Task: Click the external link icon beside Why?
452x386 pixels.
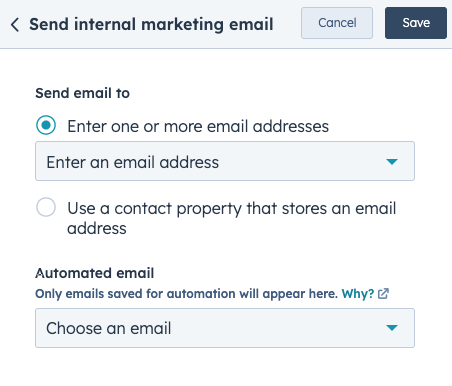Action: tap(383, 294)
